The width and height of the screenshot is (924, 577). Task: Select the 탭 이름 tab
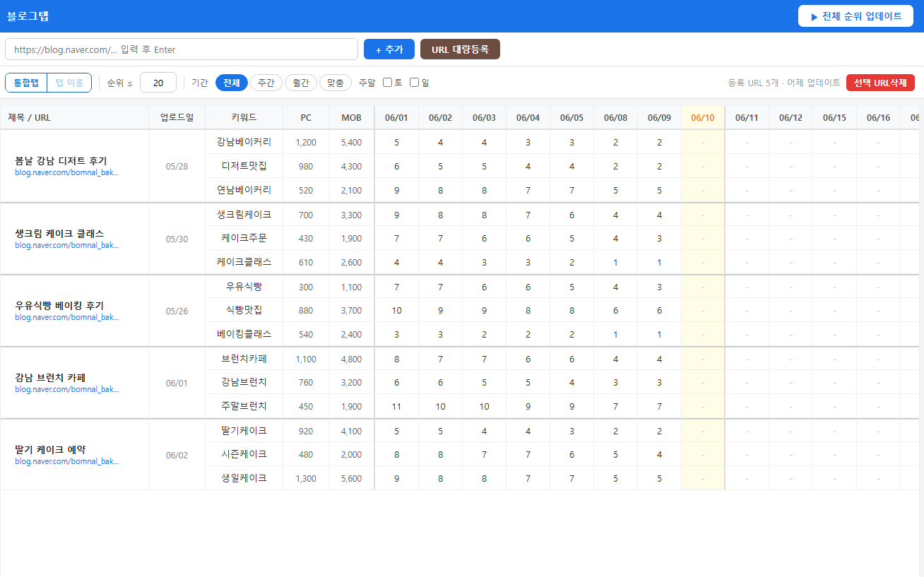click(x=69, y=83)
